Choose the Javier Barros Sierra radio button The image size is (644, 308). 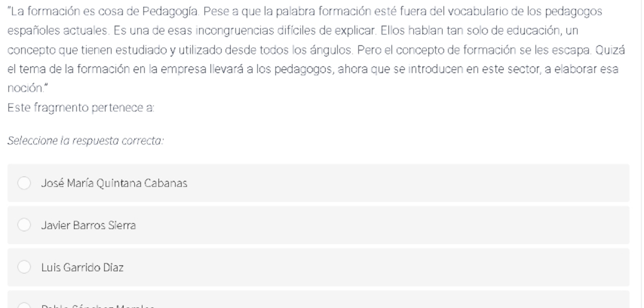24,226
